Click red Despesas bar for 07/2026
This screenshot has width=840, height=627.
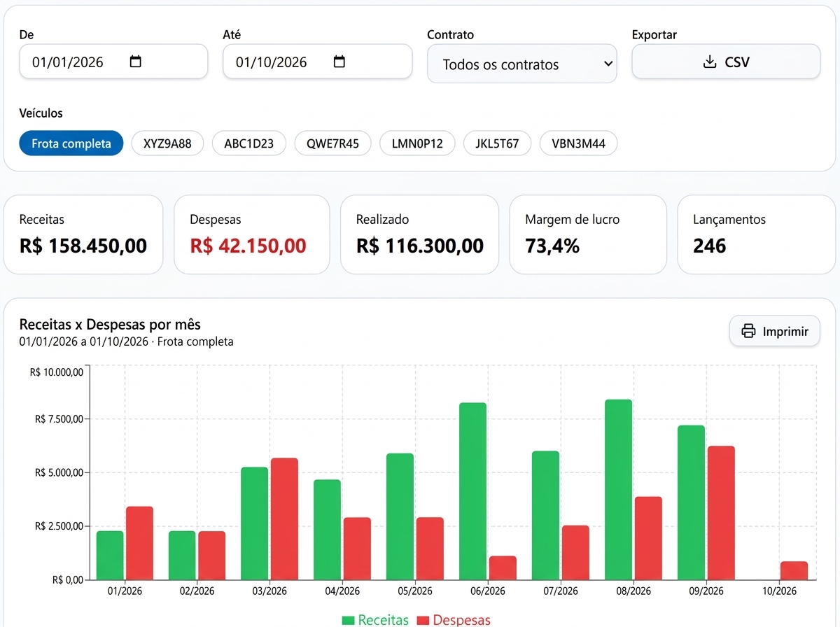click(x=575, y=553)
